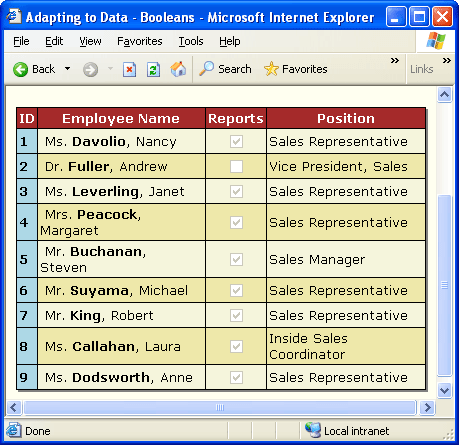Image resolution: width=459 pixels, height=445 pixels.
Task: Maximize the Internet Explorer window
Action: pyautogui.click(x=419, y=16)
